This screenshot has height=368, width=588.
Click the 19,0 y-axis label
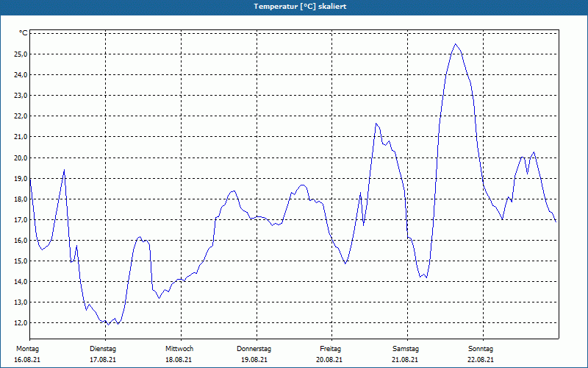21,178
